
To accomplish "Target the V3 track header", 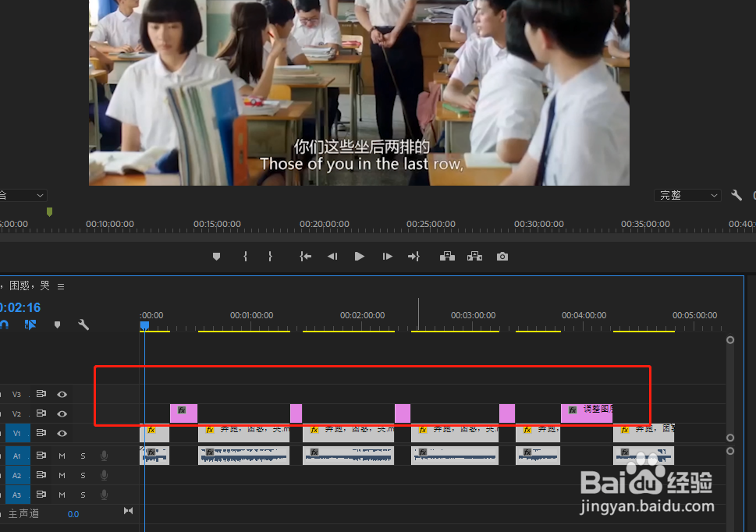I will [17, 394].
